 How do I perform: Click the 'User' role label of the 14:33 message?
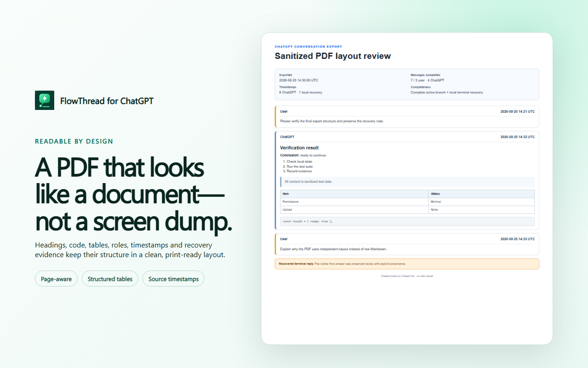coord(284,239)
